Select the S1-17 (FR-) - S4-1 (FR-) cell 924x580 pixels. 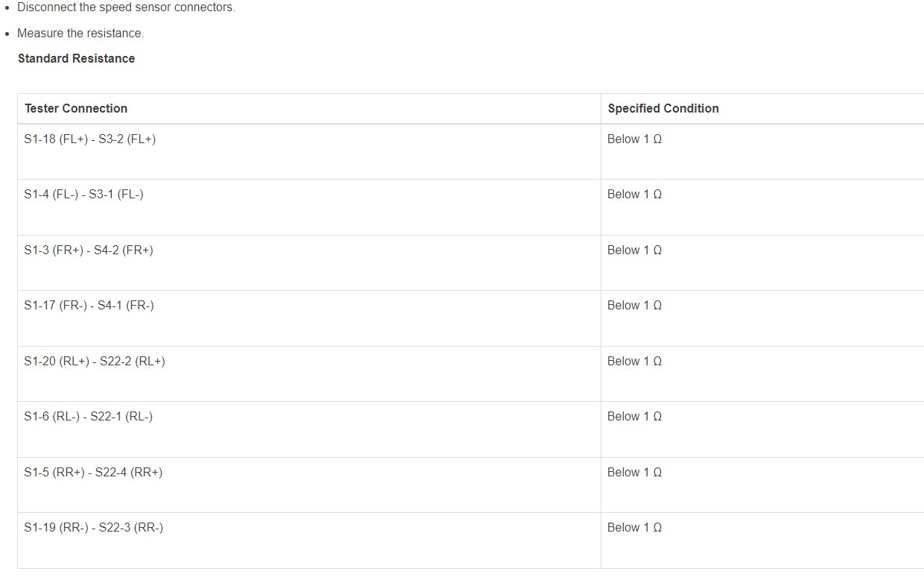click(x=308, y=318)
